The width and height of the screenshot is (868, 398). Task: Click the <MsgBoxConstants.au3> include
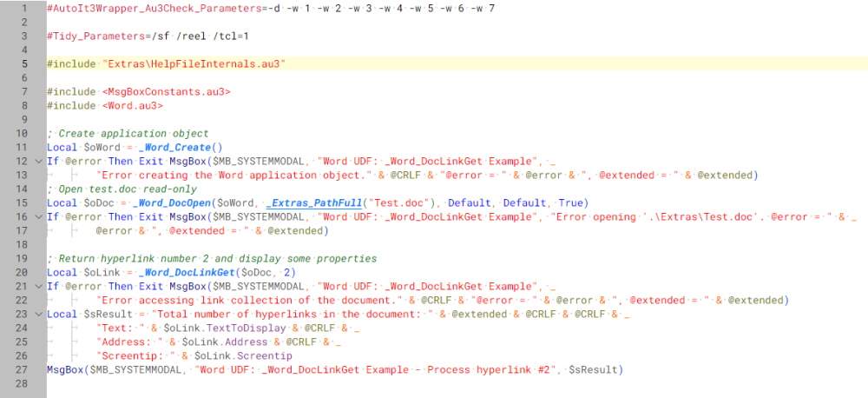click(166, 92)
